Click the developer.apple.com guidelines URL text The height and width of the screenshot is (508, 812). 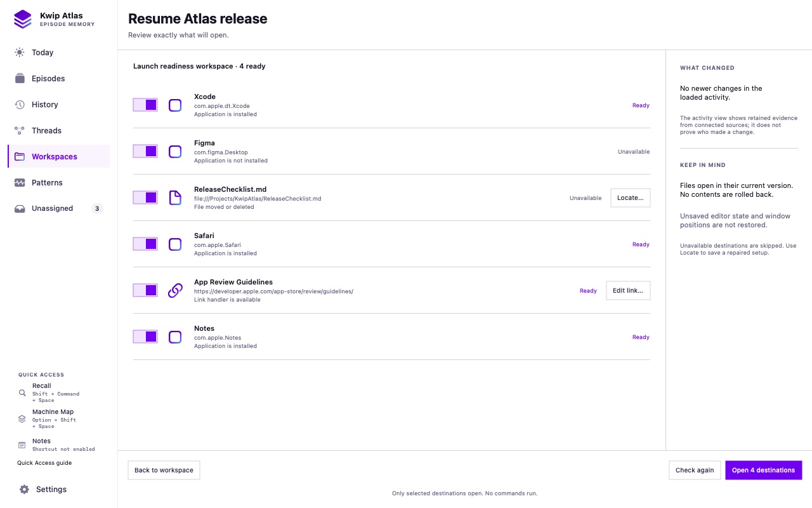(273, 291)
